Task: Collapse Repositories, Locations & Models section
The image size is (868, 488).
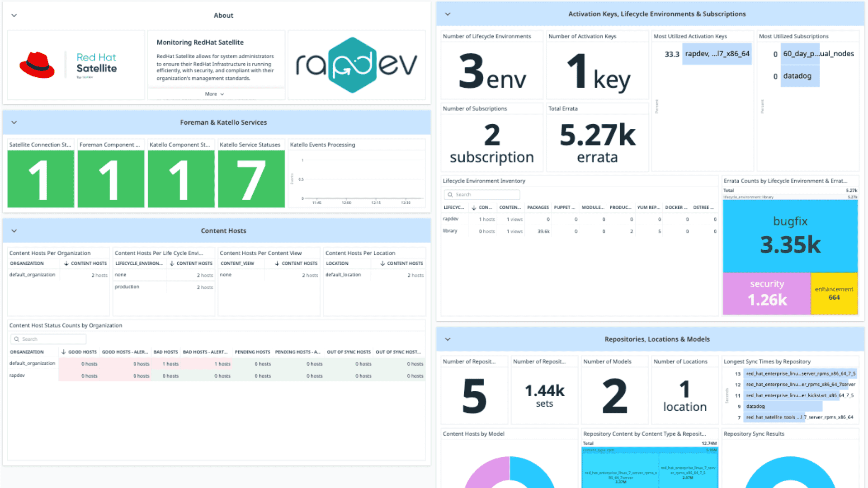Action: [x=448, y=339]
